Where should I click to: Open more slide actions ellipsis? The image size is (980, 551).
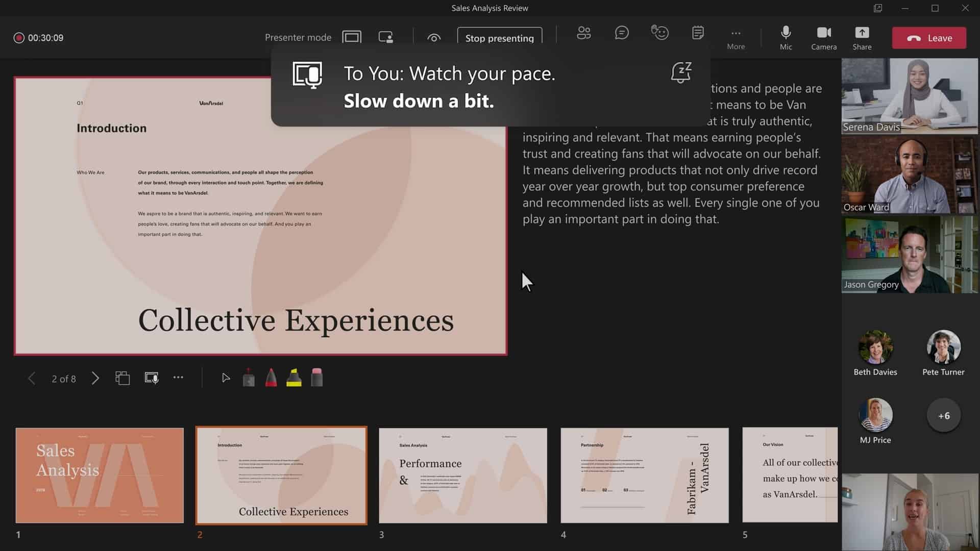[x=178, y=378]
